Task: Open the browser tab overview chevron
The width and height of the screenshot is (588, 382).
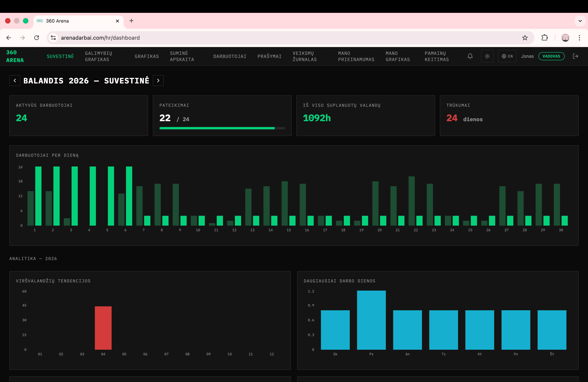Action: coord(580,21)
